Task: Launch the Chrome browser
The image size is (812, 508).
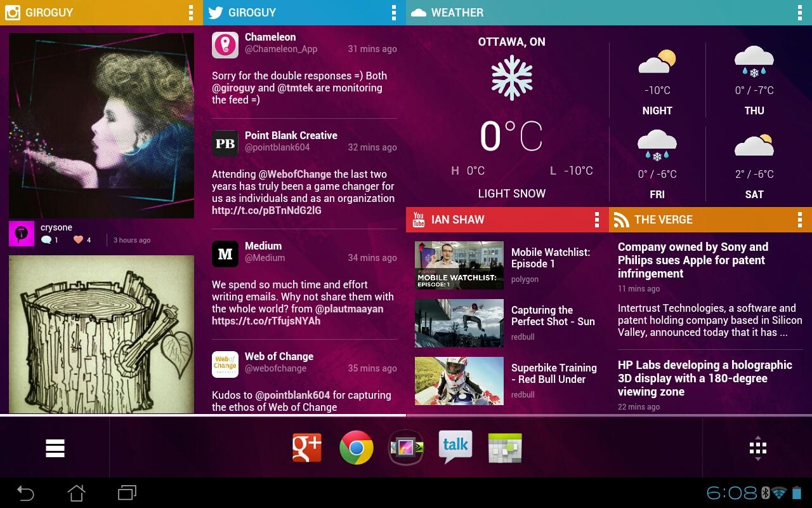Action: pyautogui.click(x=357, y=448)
